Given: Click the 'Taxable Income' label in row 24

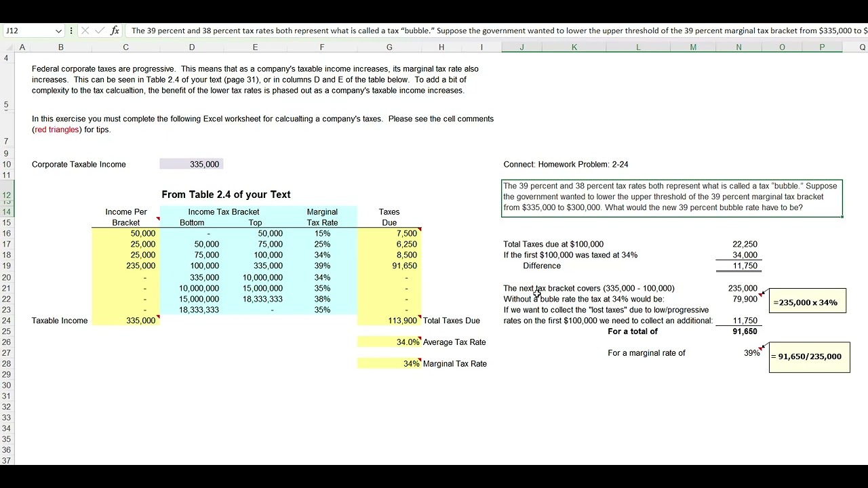Looking at the screenshot, I should coord(60,321).
